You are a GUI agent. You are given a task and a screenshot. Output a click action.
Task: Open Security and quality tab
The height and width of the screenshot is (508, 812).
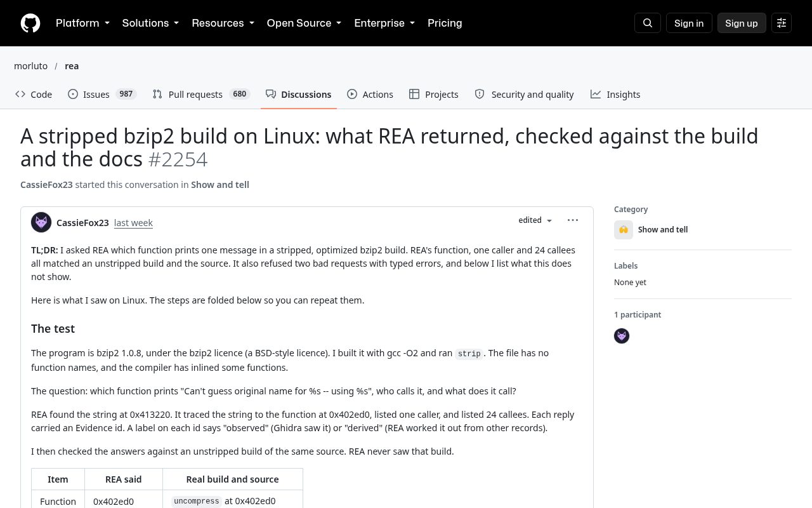(x=524, y=94)
